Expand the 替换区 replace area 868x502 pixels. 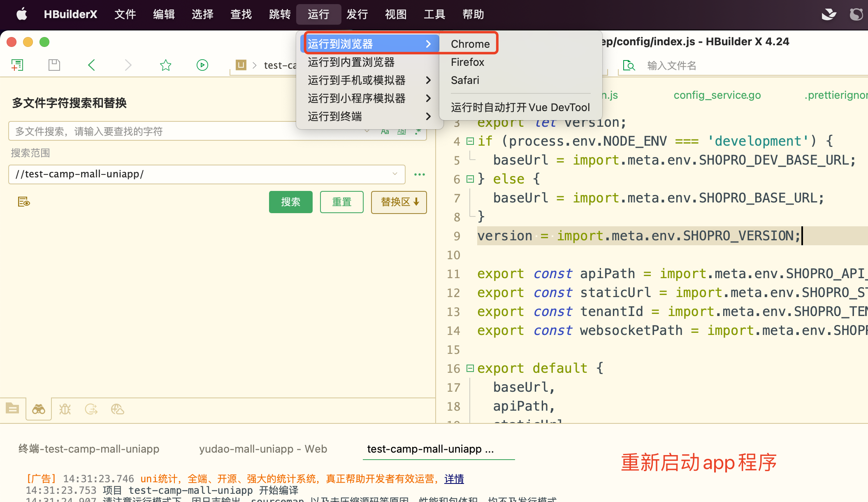[399, 202]
